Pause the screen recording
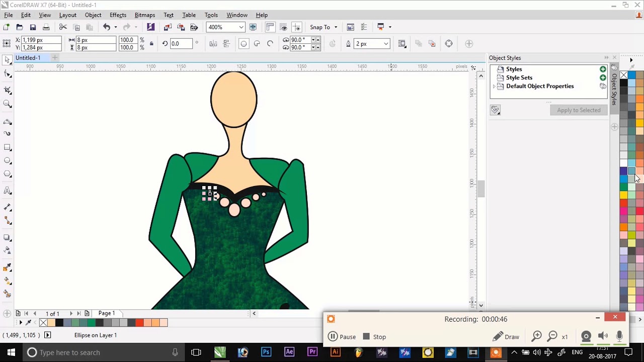 [x=342, y=336]
